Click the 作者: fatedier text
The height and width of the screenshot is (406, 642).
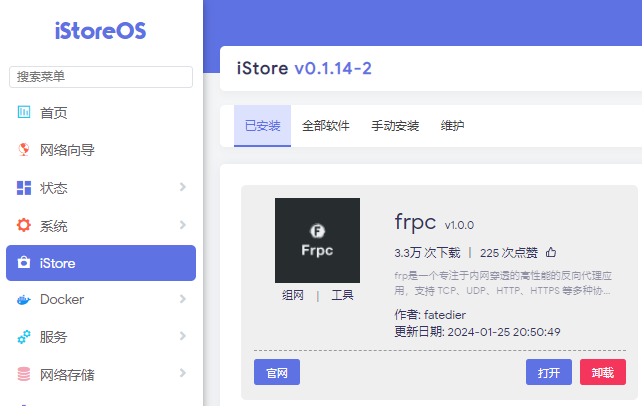[430, 315]
